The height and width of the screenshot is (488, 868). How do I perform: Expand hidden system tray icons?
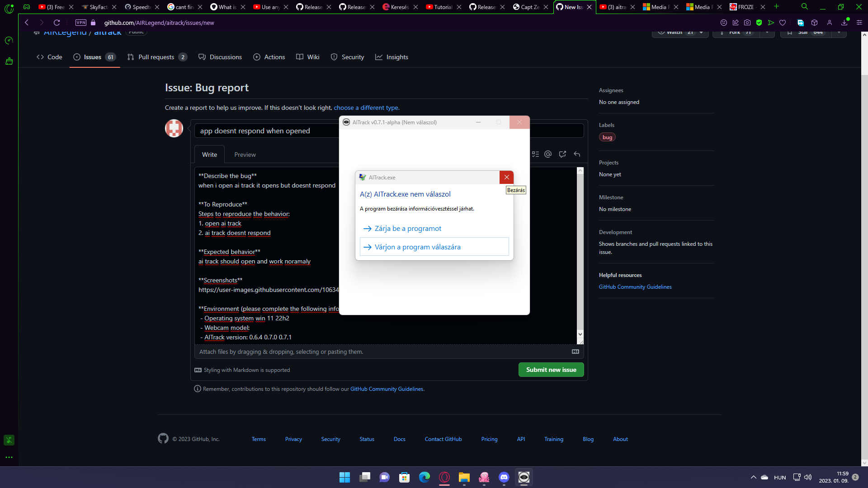click(x=753, y=477)
